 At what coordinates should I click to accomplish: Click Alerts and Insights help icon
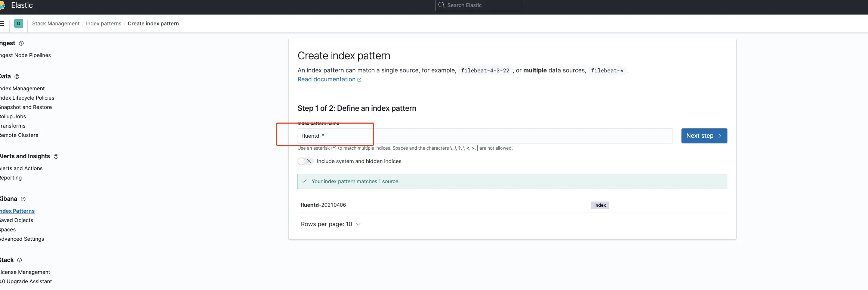tap(56, 156)
